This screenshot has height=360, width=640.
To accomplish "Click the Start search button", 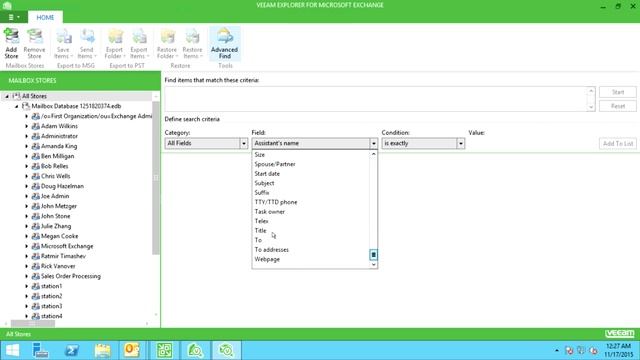I will coord(618,92).
